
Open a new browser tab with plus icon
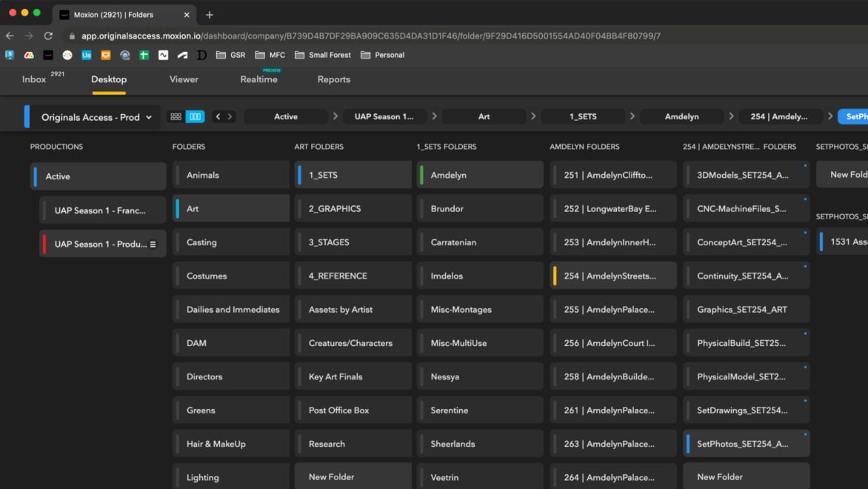[210, 15]
